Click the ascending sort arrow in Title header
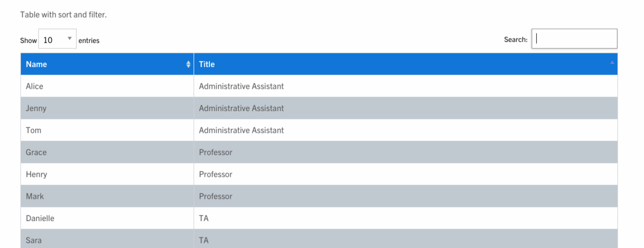Screen dimensions: 644x248 point(612,63)
